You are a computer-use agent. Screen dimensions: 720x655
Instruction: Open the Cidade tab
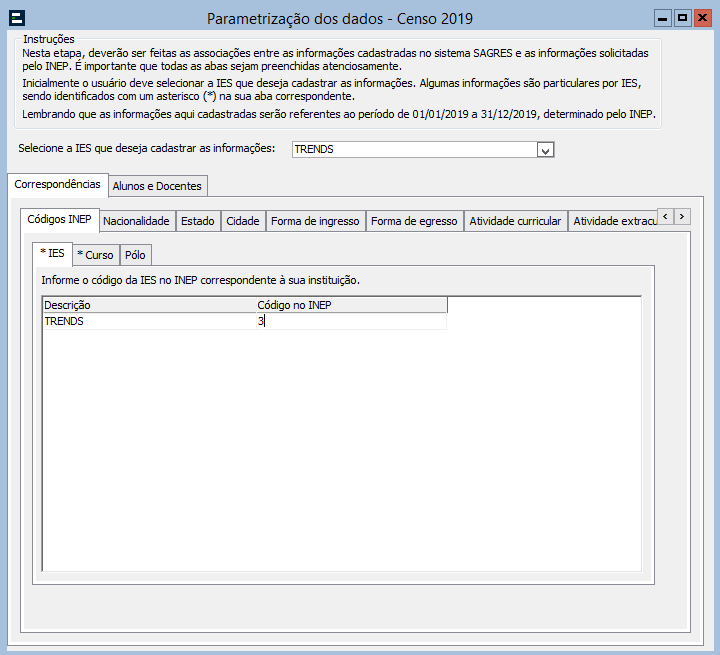coord(242,221)
